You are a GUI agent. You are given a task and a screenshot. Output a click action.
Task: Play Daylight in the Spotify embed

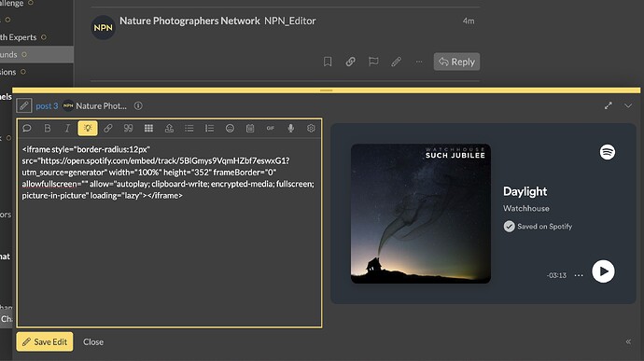pyautogui.click(x=603, y=271)
